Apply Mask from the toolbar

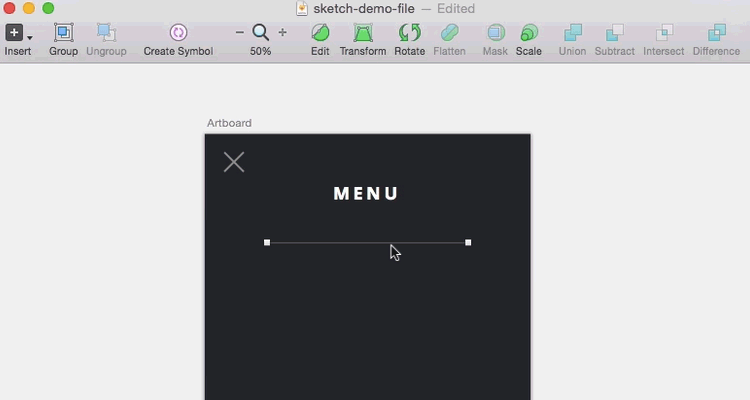pyautogui.click(x=495, y=34)
